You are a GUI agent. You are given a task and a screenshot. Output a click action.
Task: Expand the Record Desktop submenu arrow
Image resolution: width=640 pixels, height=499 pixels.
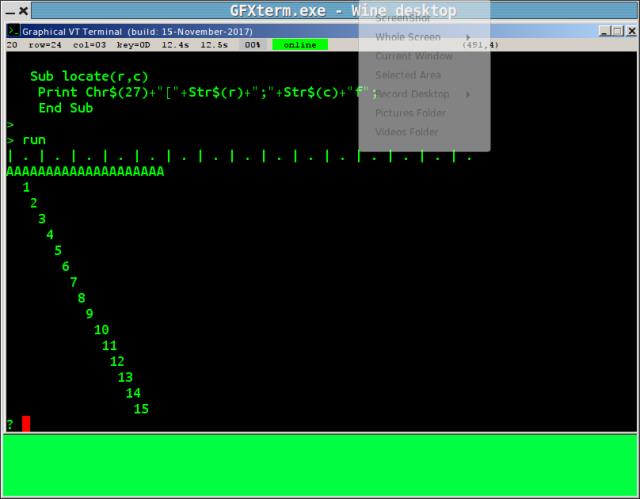(x=468, y=94)
